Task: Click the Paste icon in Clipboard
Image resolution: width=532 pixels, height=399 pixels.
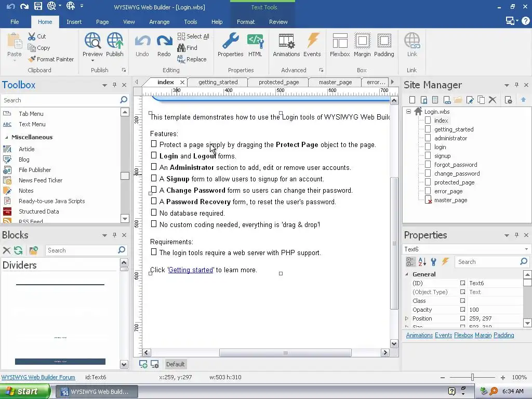Action: pos(14,42)
